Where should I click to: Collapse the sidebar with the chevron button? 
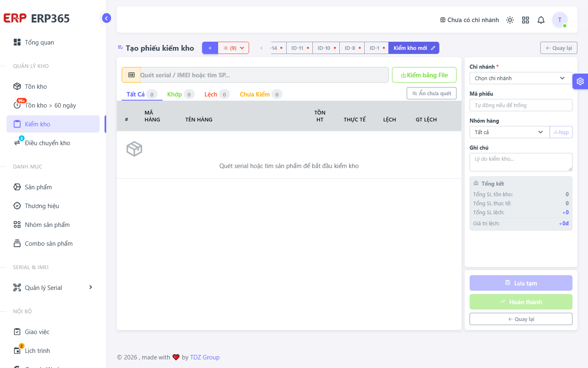[x=107, y=18]
